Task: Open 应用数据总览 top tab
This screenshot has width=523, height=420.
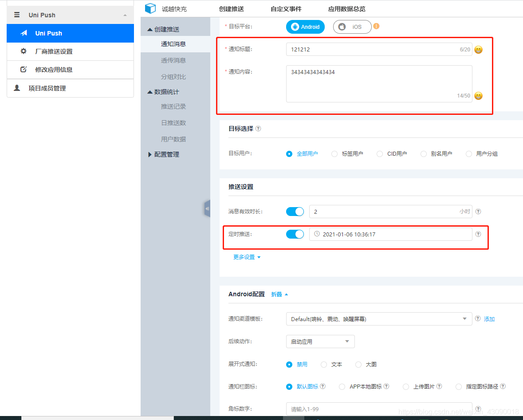Action: click(x=347, y=9)
